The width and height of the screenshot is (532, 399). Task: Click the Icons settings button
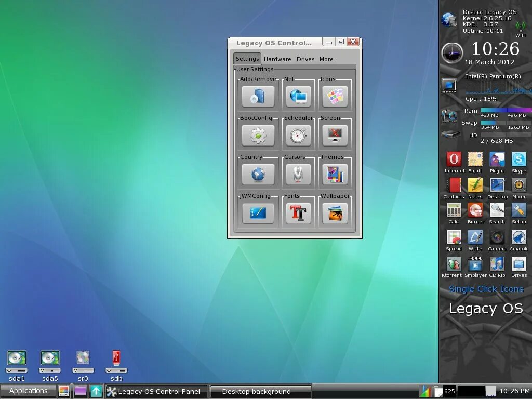(x=335, y=96)
